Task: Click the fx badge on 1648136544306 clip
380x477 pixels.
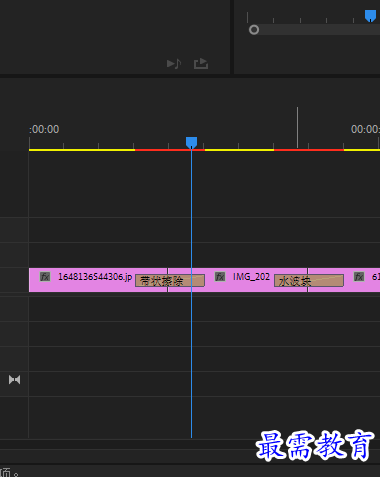Action: pyautogui.click(x=45, y=277)
